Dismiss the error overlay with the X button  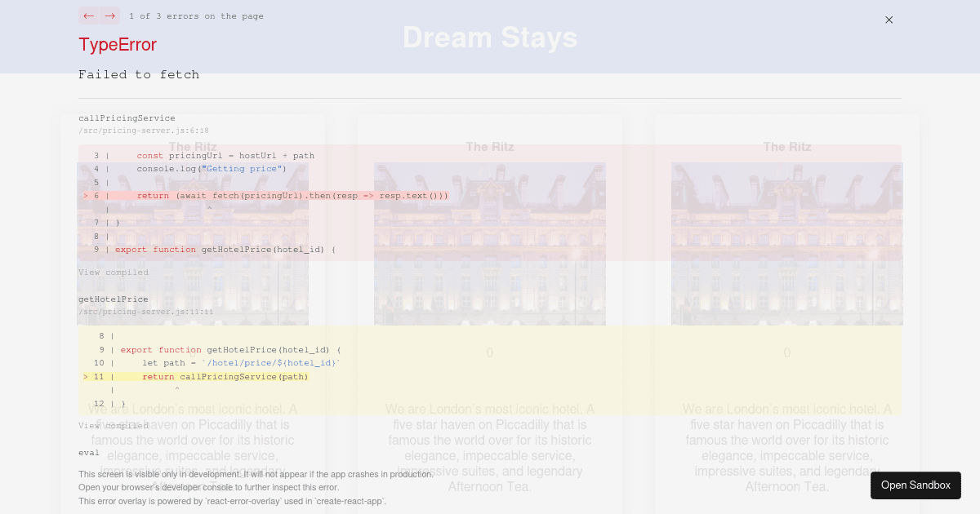click(x=889, y=20)
